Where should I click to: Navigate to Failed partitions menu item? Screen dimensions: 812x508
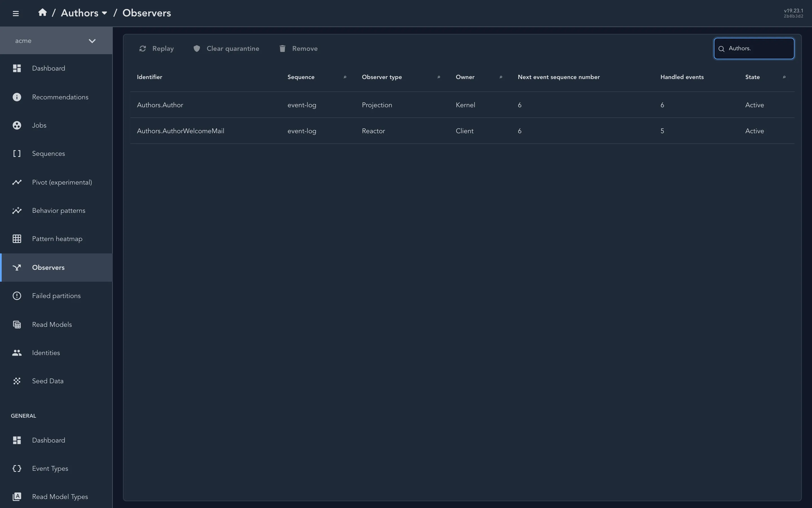coord(56,296)
